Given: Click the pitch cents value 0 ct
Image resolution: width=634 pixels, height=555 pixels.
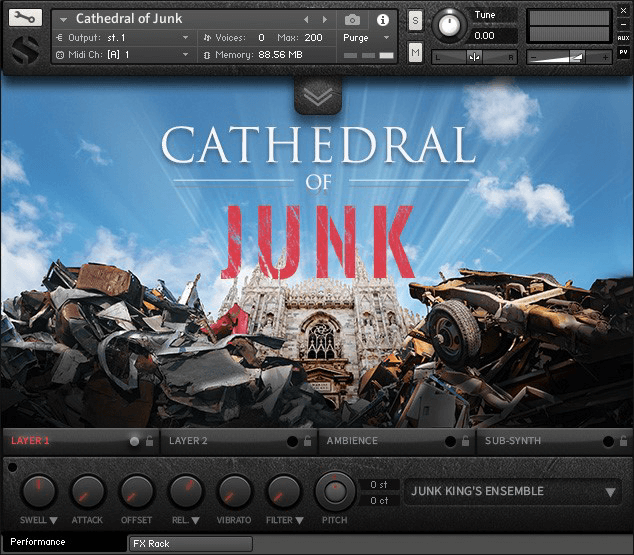Looking at the screenshot, I should click(x=379, y=500).
